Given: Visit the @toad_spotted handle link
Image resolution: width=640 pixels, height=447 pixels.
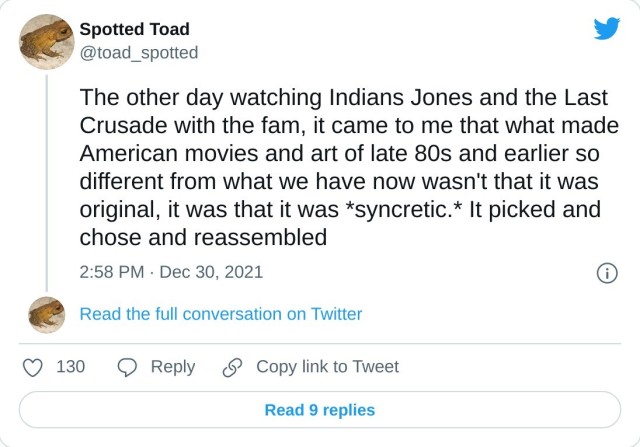Looking at the screenshot, I should [138, 52].
